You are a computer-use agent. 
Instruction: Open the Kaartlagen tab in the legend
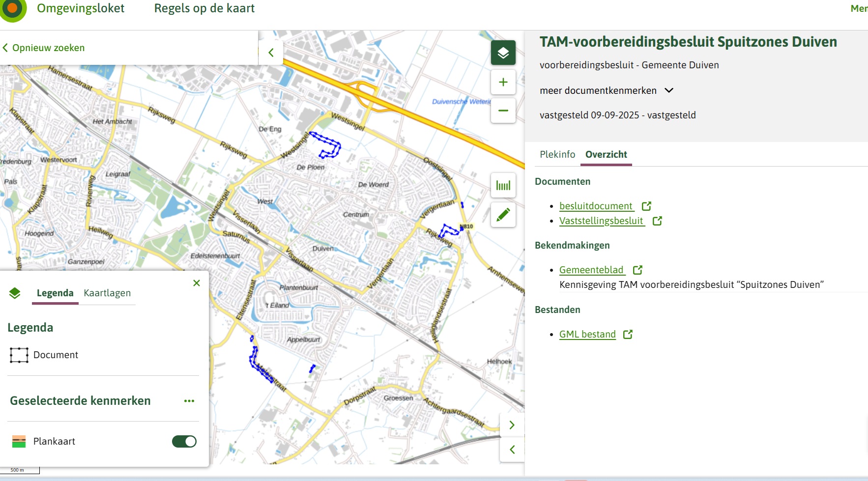click(x=107, y=293)
